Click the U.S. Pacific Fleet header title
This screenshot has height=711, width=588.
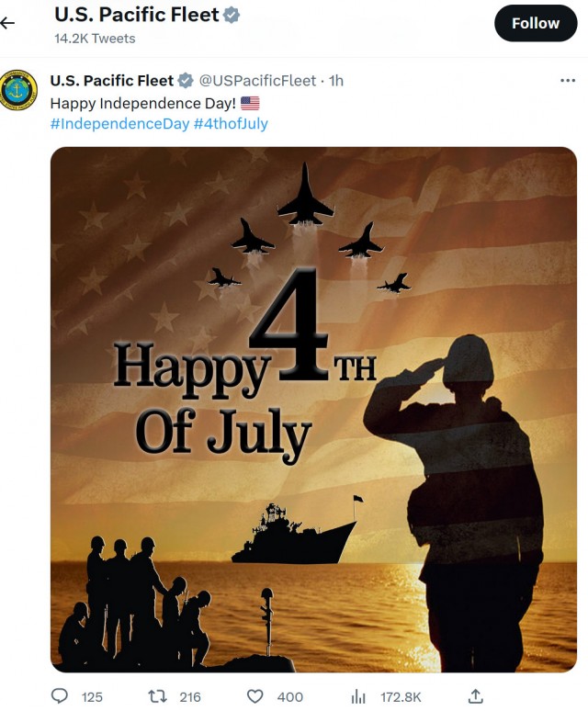pyautogui.click(x=137, y=15)
